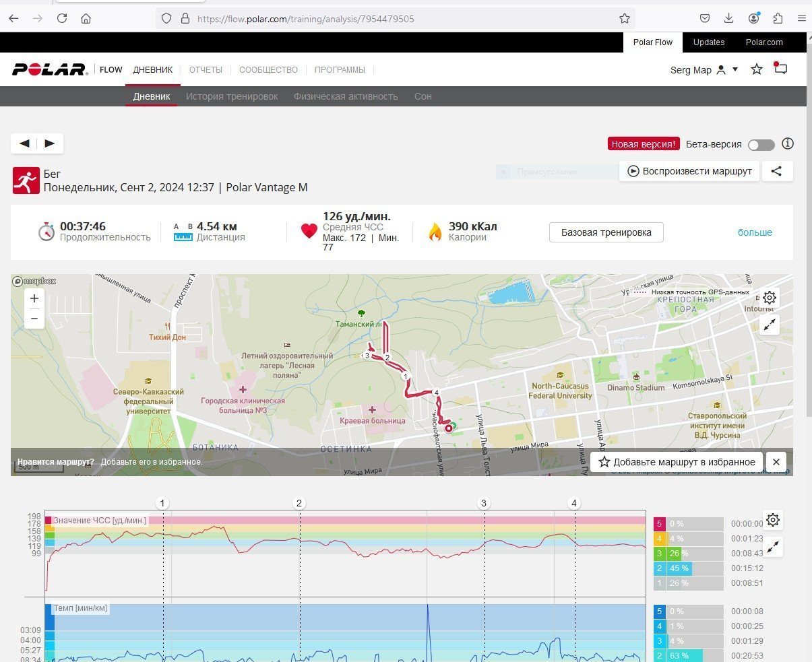The width and height of the screenshot is (812, 662).
Task: Open the Serg Map profile dropdown
Action: tap(704, 69)
